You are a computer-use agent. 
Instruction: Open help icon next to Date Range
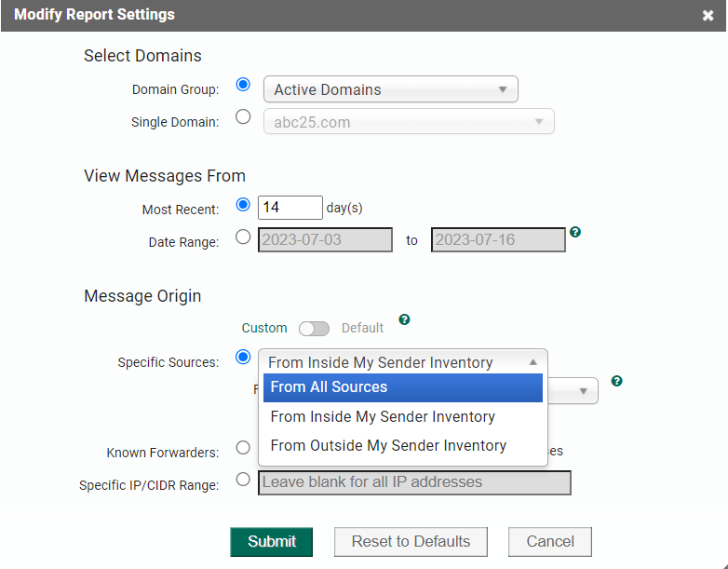click(575, 232)
